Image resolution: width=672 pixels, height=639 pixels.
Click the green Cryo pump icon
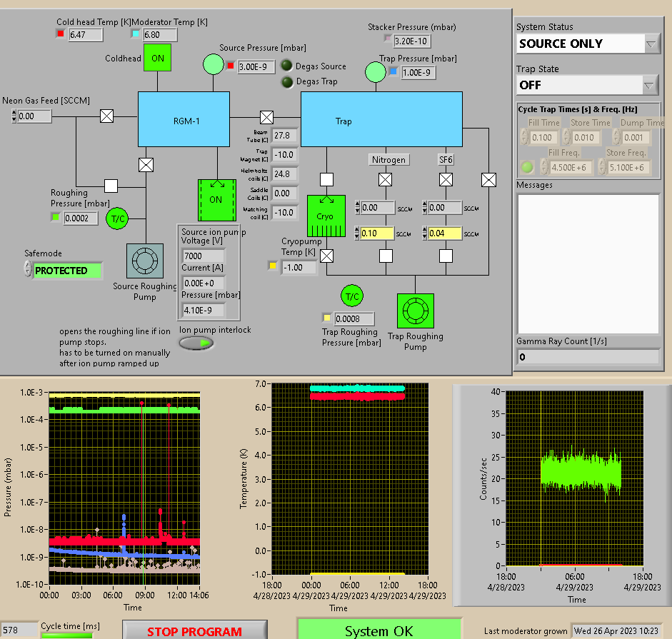(x=326, y=216)
